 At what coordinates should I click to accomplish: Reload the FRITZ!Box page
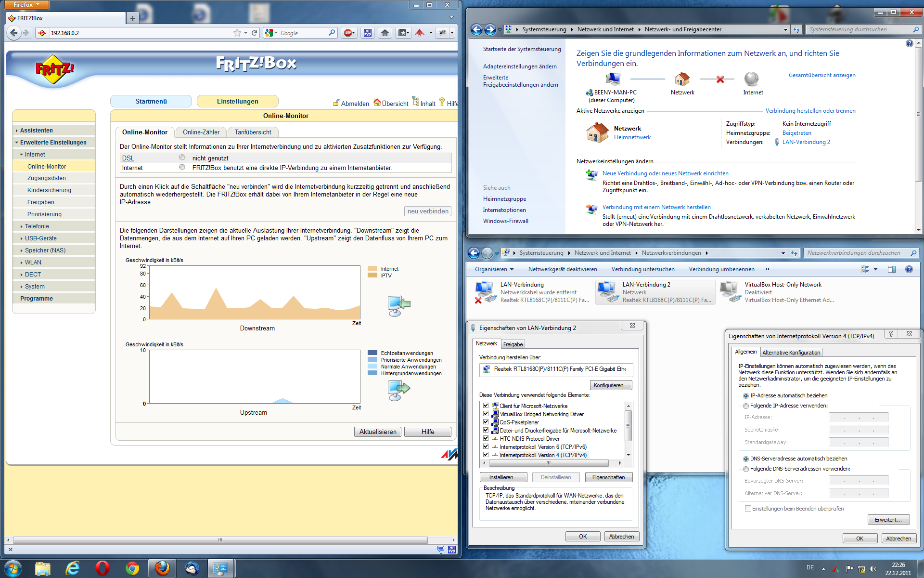pos(254,33)
